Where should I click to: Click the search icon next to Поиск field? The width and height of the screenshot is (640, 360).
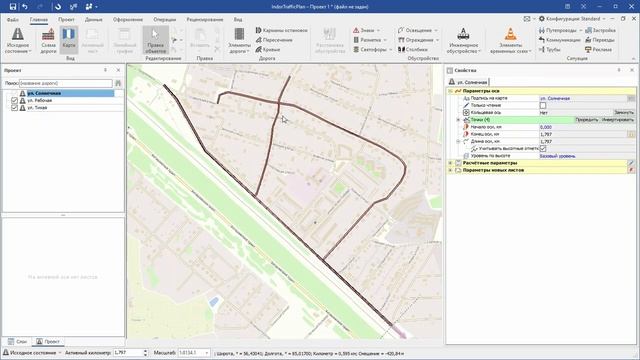tap(118, 83)
